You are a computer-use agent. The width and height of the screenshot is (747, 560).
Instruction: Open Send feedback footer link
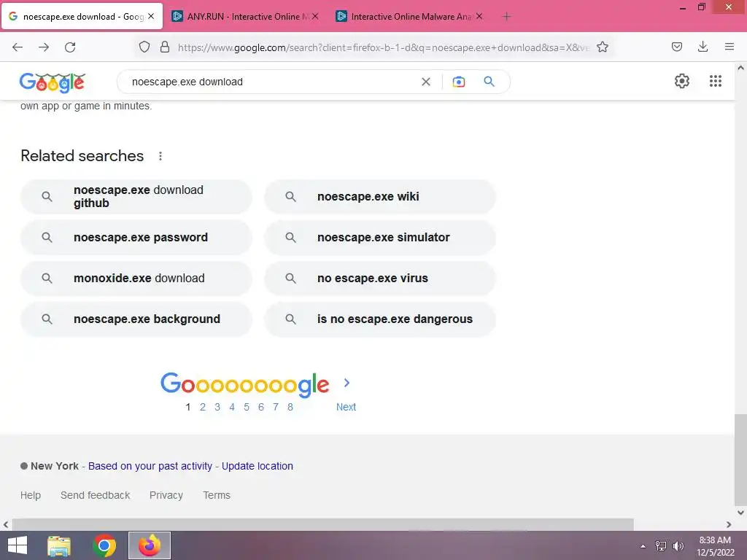click(96, 495)
